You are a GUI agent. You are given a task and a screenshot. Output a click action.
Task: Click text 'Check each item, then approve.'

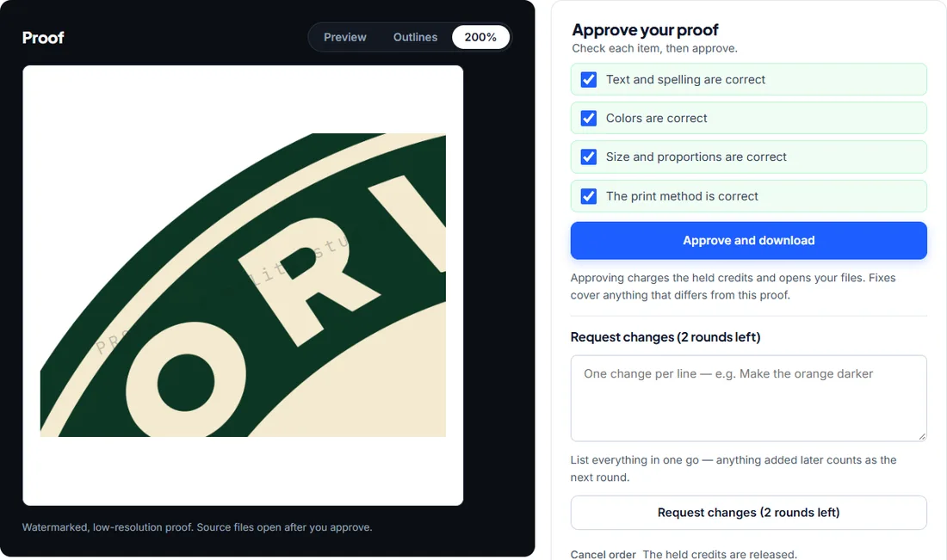(654, 48)
